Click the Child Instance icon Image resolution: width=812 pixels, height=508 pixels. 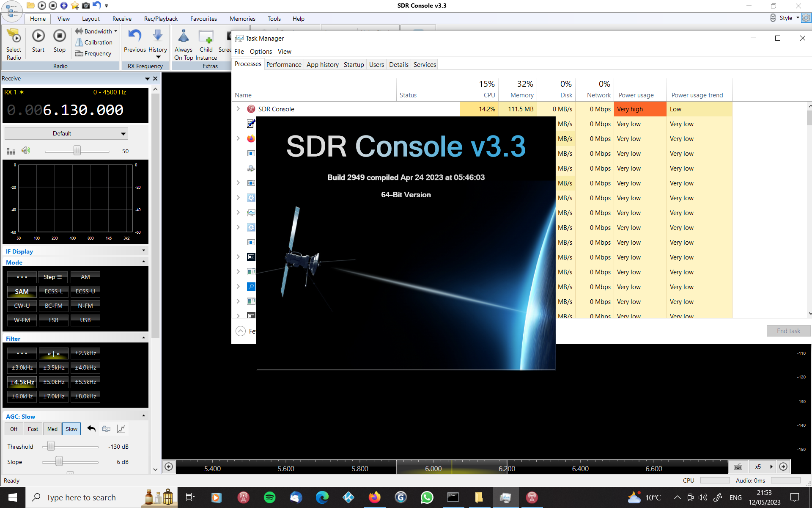point(206,37)
